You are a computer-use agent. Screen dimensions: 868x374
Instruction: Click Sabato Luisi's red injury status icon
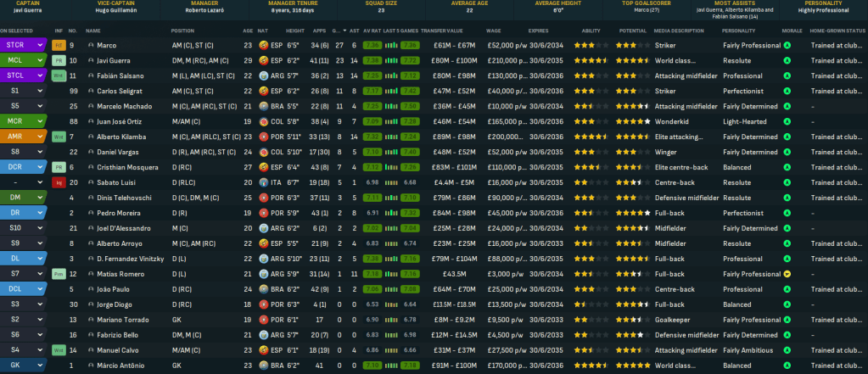point(59,181)
